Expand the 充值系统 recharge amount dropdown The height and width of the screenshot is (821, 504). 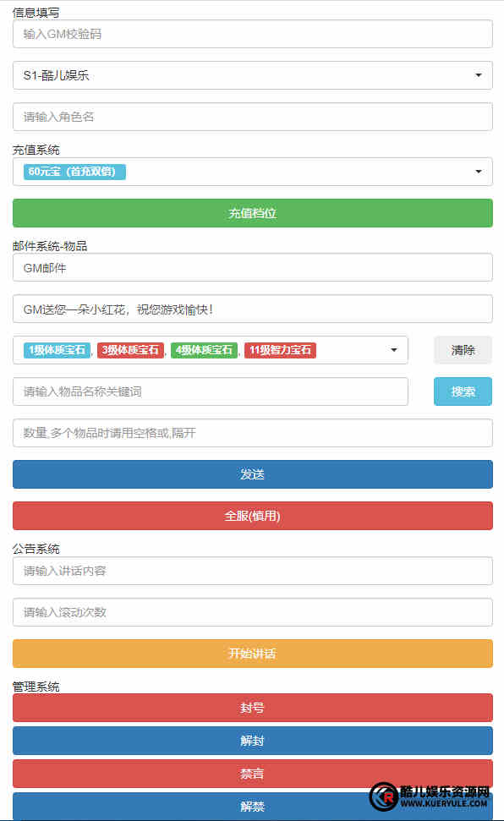[252, 172]
